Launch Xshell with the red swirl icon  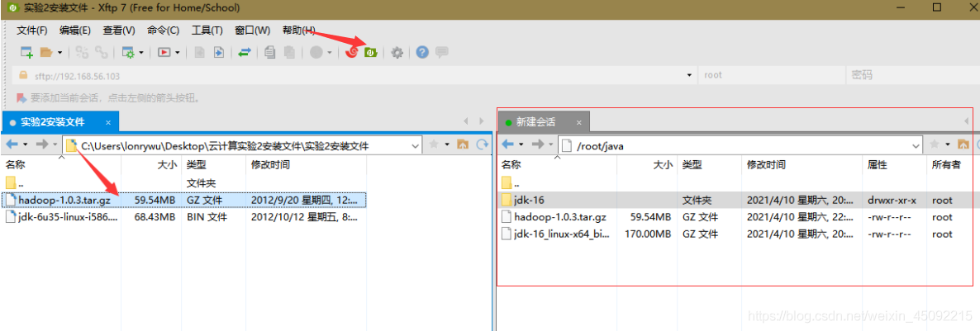pos(352,52)
